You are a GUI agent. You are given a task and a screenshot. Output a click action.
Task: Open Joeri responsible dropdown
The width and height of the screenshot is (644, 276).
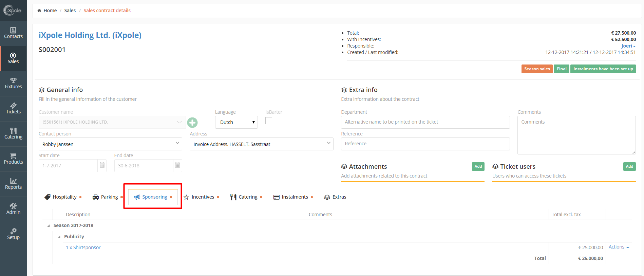(628, 46)
